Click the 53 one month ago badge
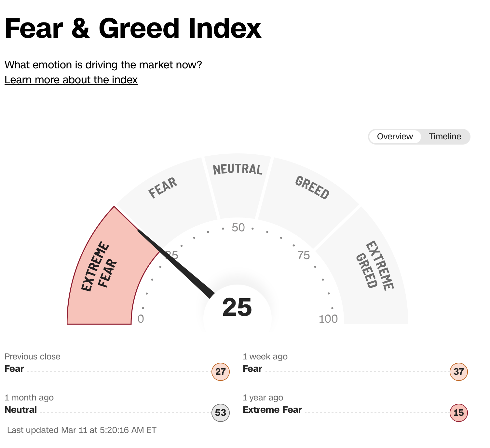Viewport: 490px width, 448px height. (220, 413)
